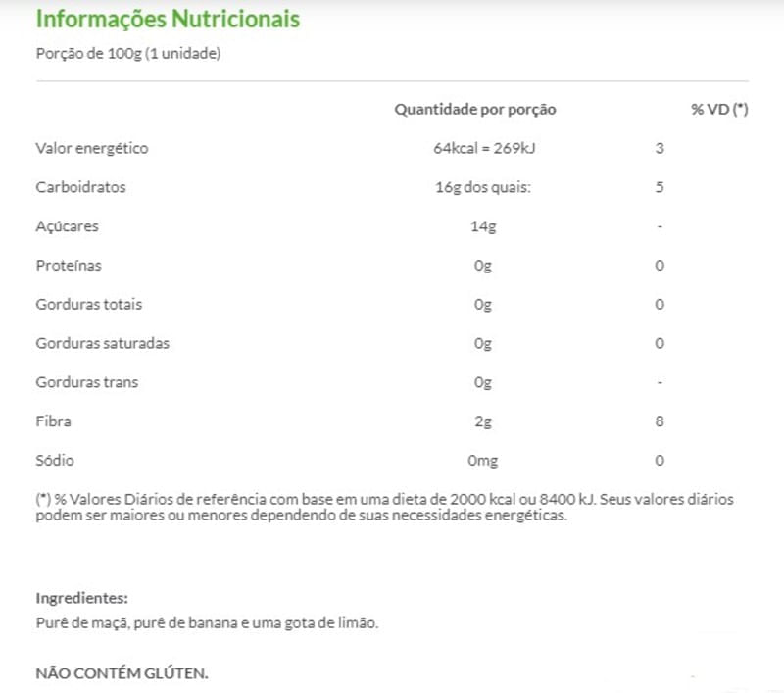Select the Fibra row label
Screen dimensions: 784x693
tap(54, 421)
